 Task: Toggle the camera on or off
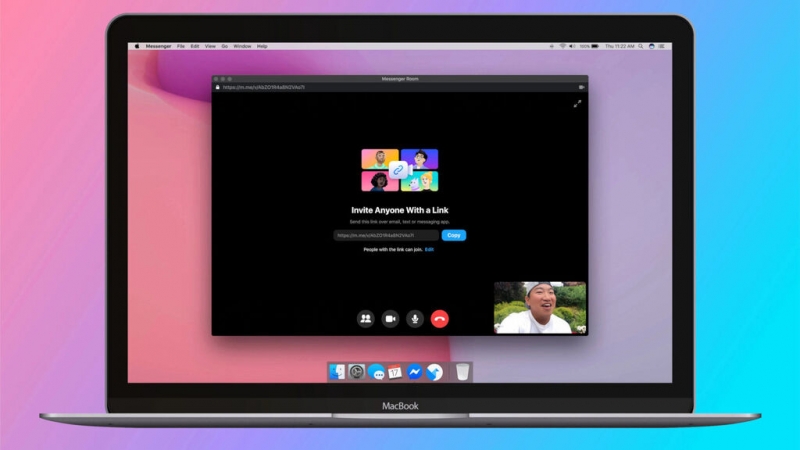(x=390, y=319)
